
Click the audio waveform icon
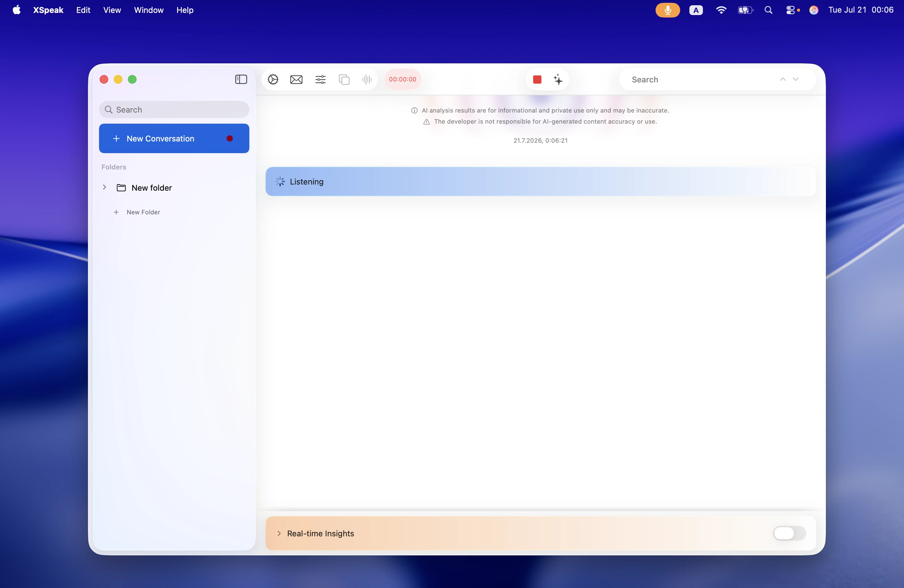(367, 79)
